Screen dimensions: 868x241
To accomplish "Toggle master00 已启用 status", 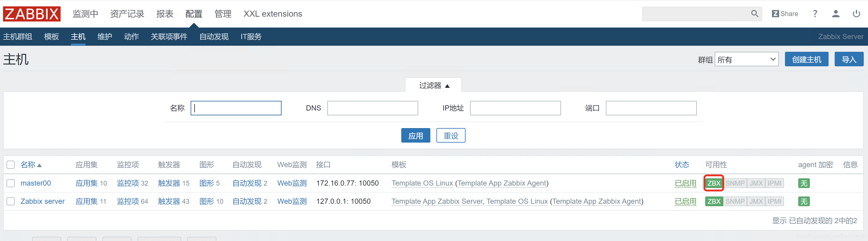I will 685,183.
